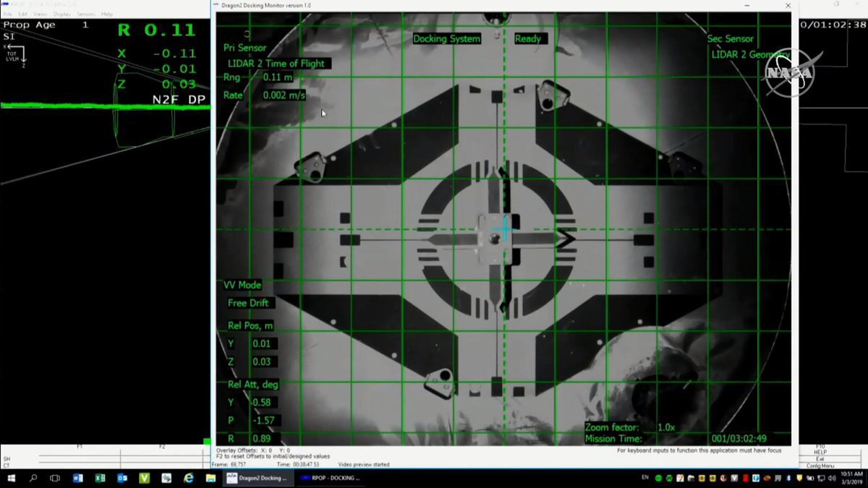868x488 pixels.
Task: Click the Overlay Offsets status text
Action: pos(254,450)
